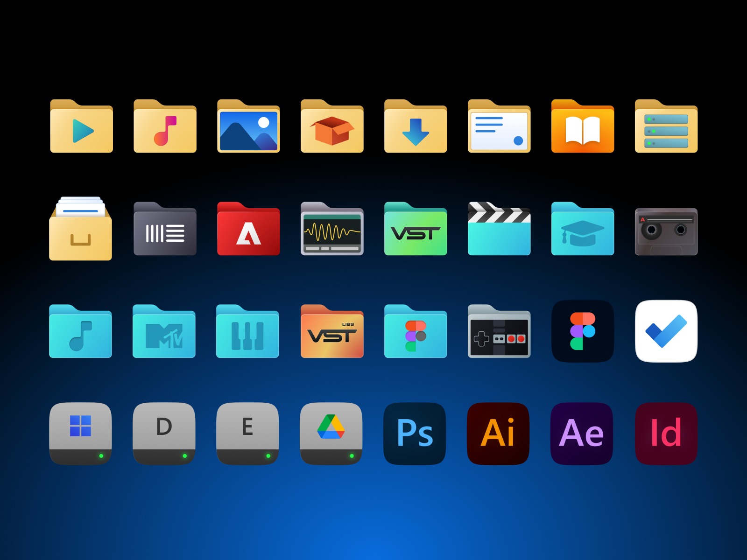
Task: Open the Google Drive disk icon
Action: (x=331, y=434)
